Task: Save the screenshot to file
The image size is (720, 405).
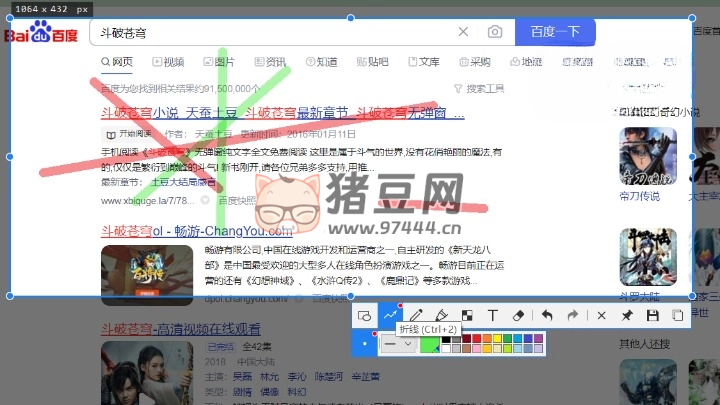Action: point(652,315)
